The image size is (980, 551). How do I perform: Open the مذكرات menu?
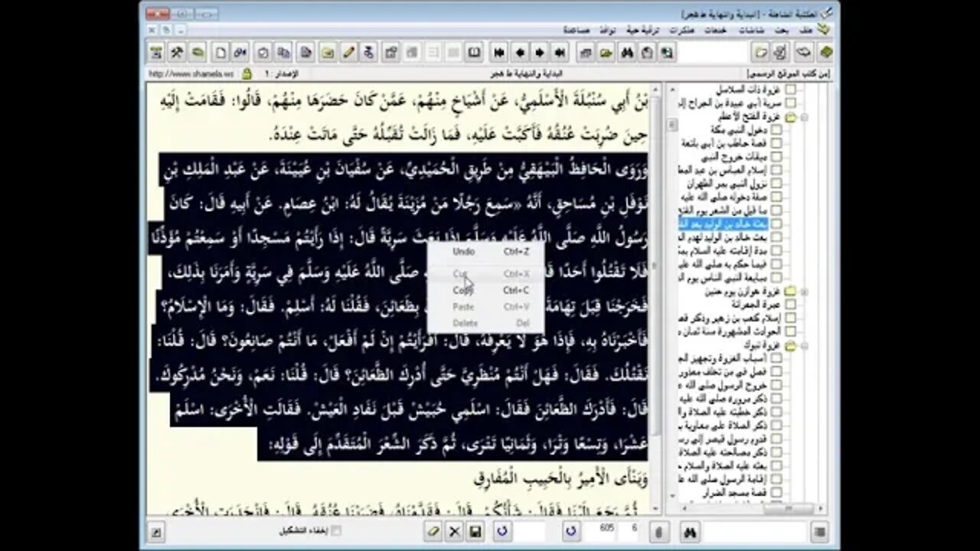[x=681, y=29]
